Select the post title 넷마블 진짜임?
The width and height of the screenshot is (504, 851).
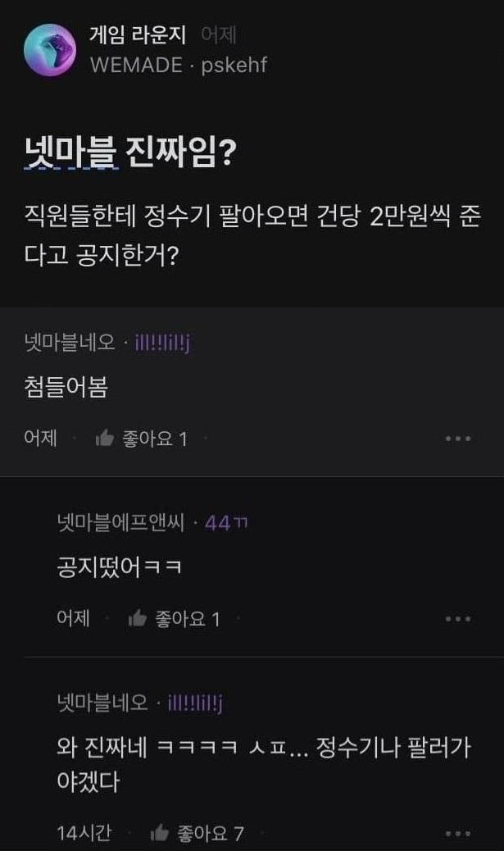point(130,152)
